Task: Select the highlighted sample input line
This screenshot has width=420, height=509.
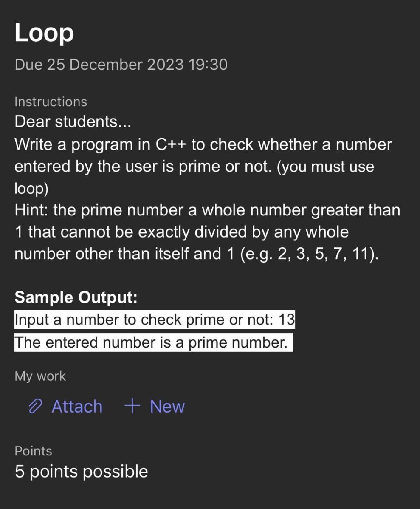Action: point(154,320)
